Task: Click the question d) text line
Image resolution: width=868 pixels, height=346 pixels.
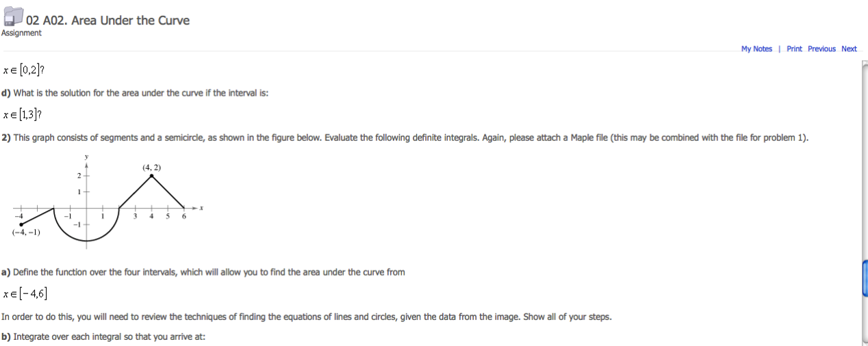Action: 136,93
